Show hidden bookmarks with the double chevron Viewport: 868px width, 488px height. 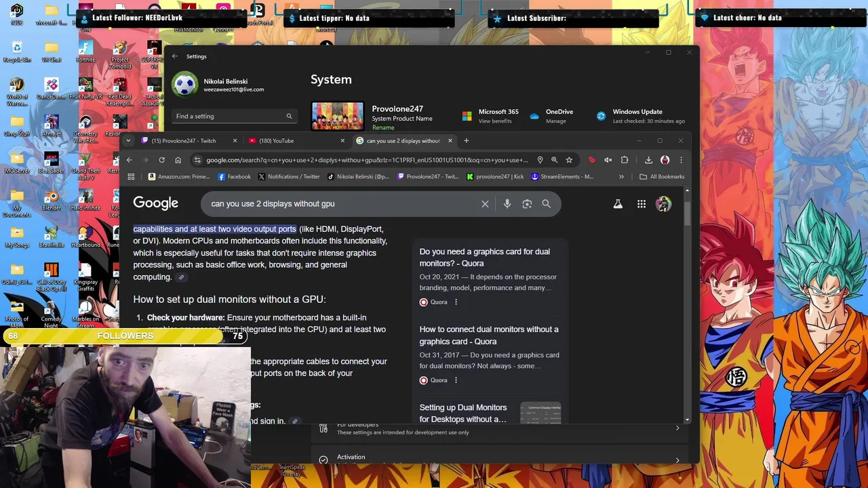(621, 177)
